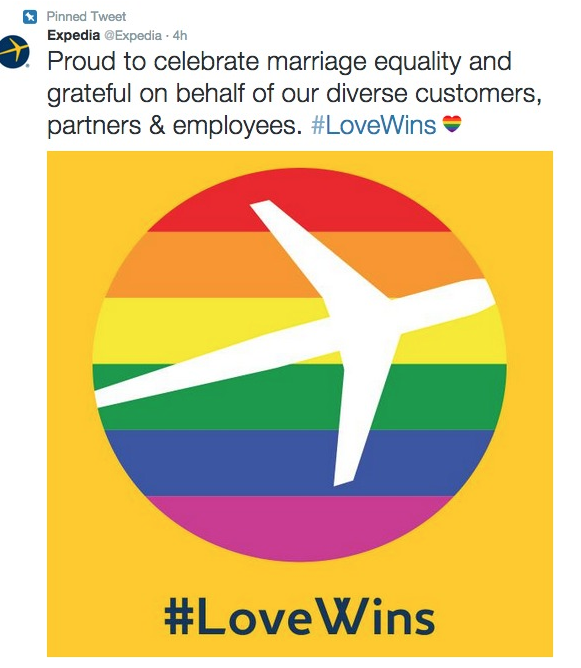Open the Expedia account name link

73,35
